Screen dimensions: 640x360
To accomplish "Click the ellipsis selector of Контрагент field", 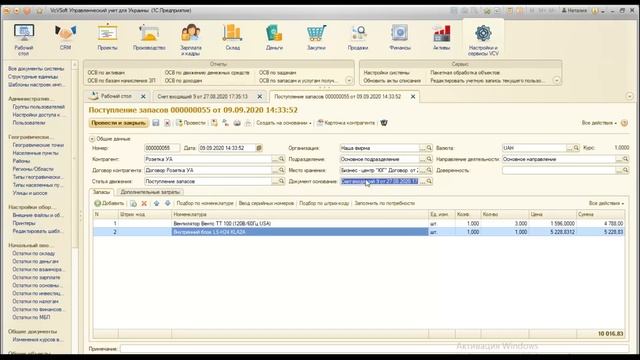I will point(275,159).
